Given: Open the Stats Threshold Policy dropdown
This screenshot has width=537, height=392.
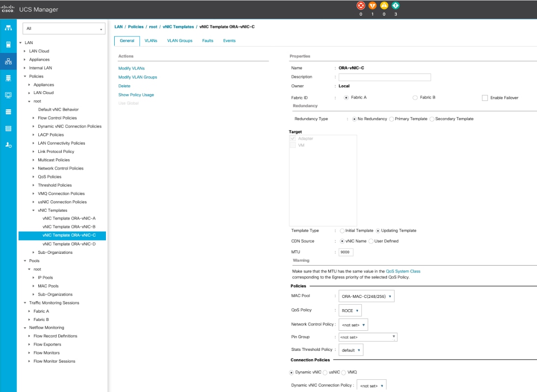Looking at the screenshot, I should (351, 350).
